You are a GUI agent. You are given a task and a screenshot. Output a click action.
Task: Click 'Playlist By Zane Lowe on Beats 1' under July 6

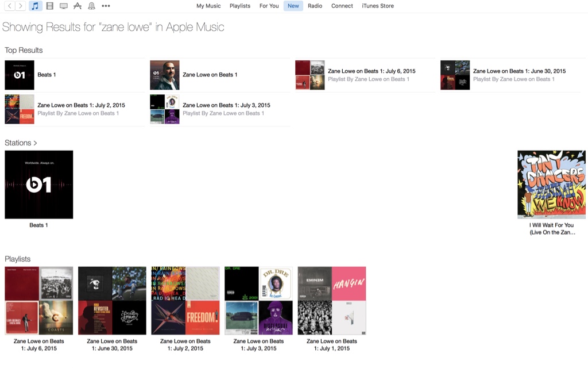369,79
